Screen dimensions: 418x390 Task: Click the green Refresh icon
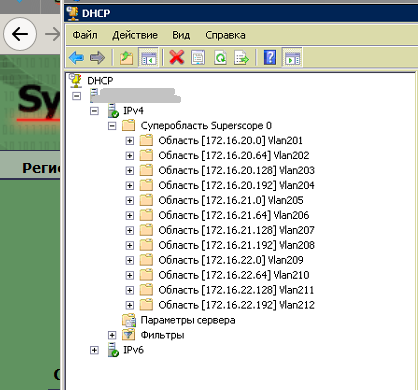tap(220, 58)
